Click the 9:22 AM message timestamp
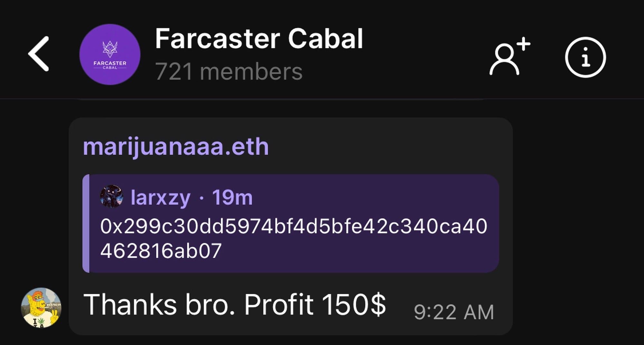Viewport: 644px width, 345px height. [453, 312]
